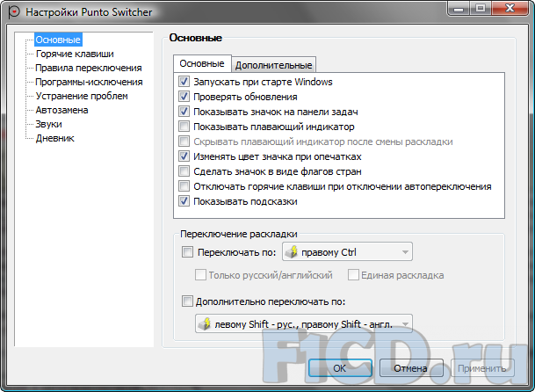Click 'Скрывать плавающий индикатор после смены раскладки' checkbox
Screen dimensions: 535x392
click(x=184, y=142)
